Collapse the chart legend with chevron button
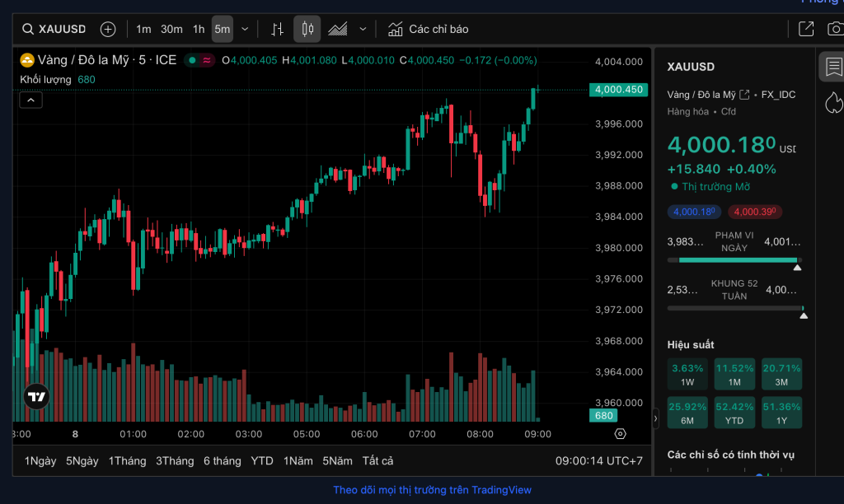The height and width of the screenshot is (504, 844). [x=31, y=100]
